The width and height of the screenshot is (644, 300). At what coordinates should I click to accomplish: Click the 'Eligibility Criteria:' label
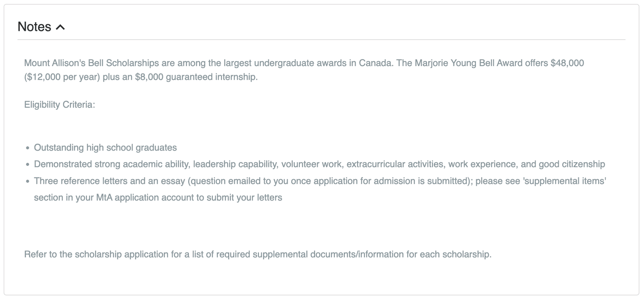59,105
